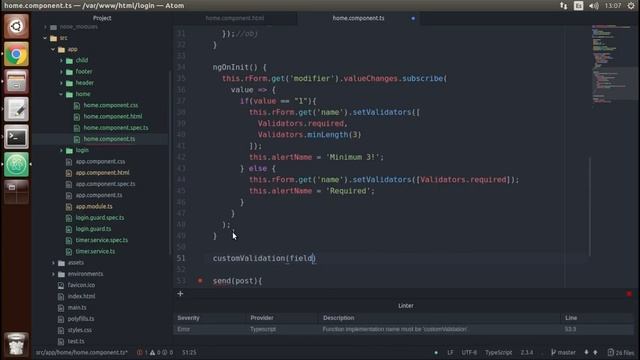Open test.ts file
The image size is (640, 360).
(76, 341)
